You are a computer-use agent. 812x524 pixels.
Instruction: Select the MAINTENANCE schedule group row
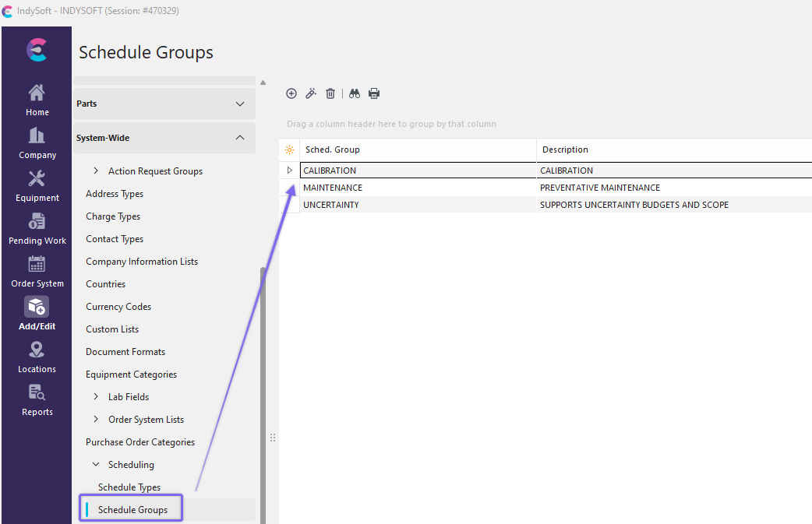click(x=333, y=188)
